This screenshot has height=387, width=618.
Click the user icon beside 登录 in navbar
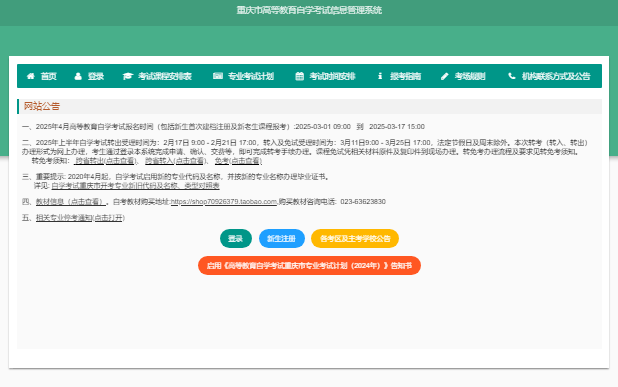[x=78, y=76]
